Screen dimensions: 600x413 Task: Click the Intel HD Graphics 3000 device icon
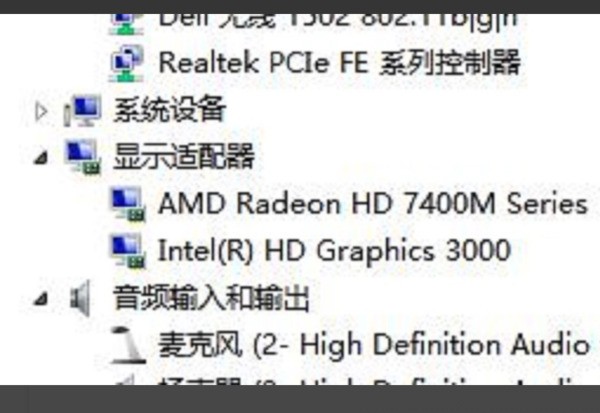pyautogui.click(x=128, y=251)
